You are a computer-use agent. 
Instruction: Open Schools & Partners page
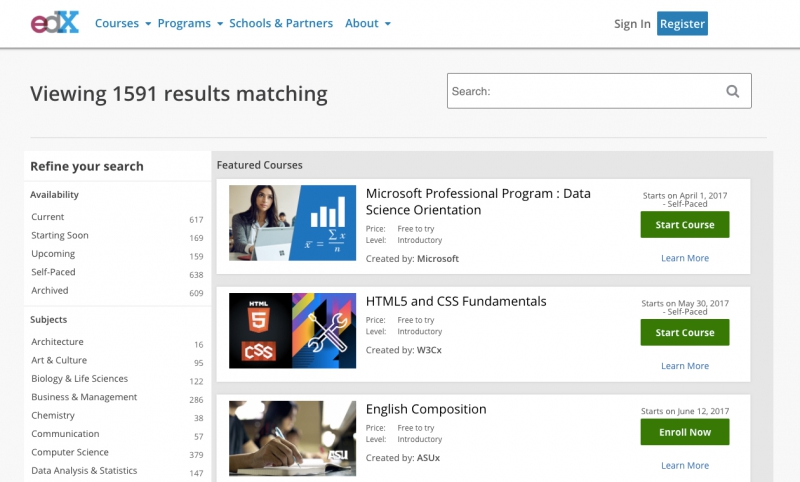click(x=281, y=23)
